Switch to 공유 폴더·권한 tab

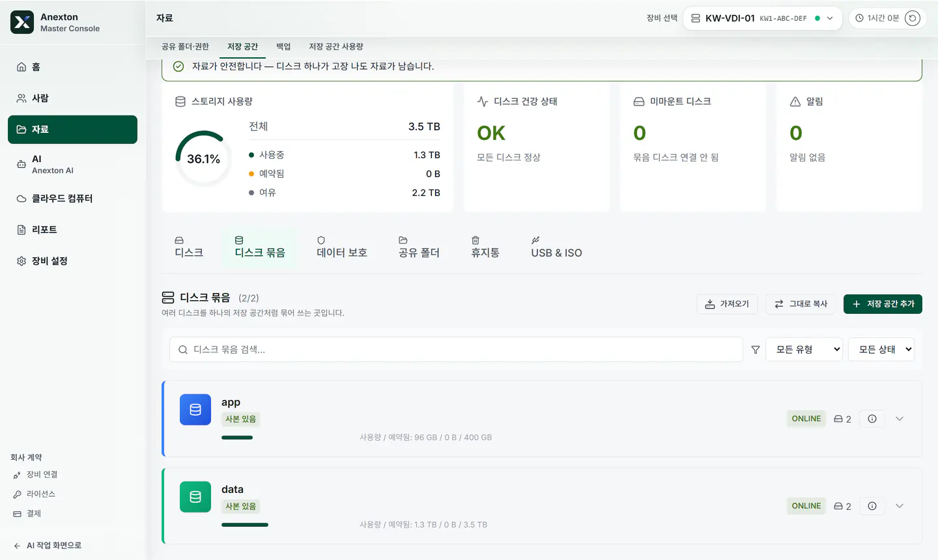tap(185, 47)
